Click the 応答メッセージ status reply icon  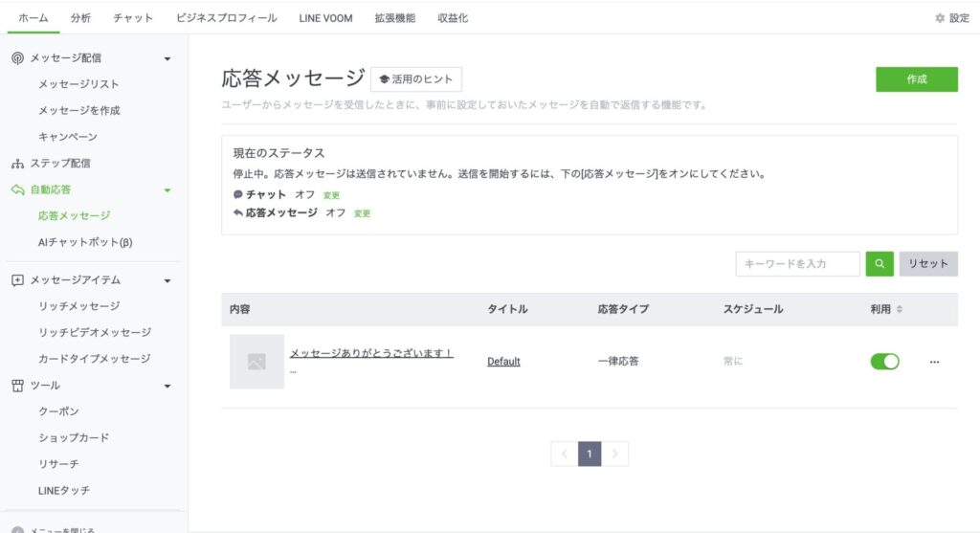coord(237,213)
